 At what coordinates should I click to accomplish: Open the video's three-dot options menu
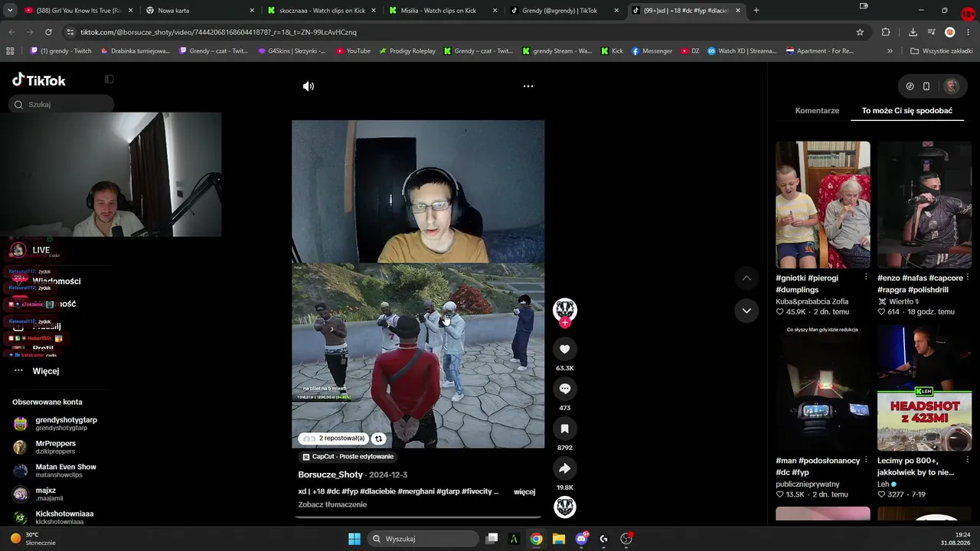[528, 86]
